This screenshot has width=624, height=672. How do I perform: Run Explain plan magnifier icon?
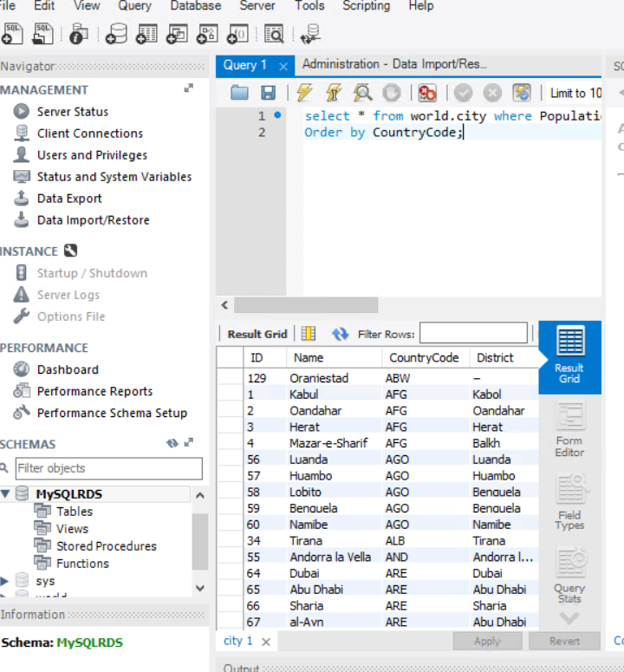[x=362, y=93]
